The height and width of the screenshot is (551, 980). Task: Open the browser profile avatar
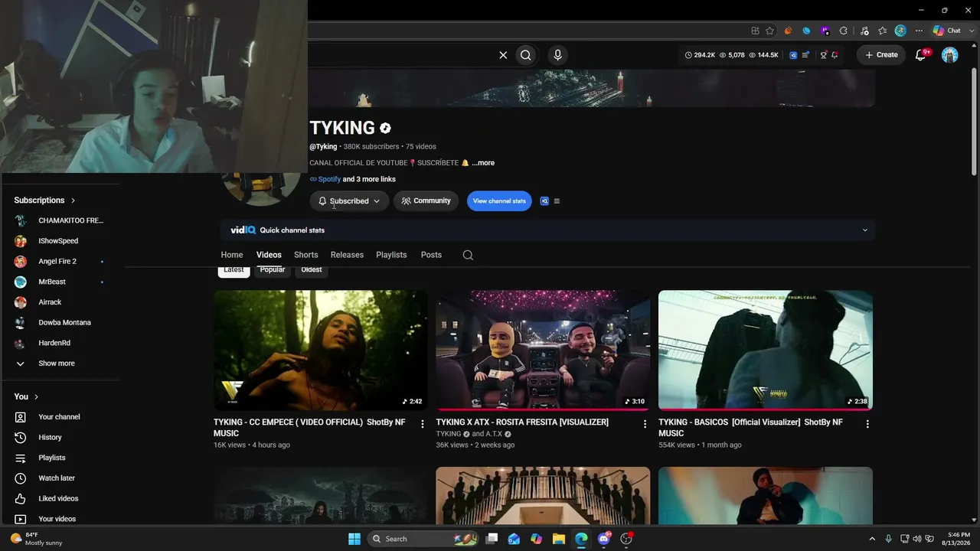pos(900,31)
